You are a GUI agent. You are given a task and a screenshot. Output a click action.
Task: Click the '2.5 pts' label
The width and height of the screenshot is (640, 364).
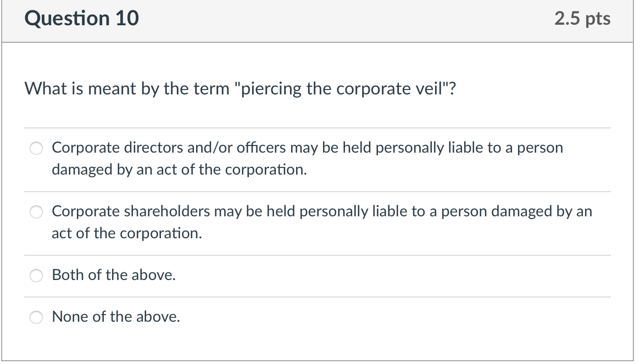point(583,18)
